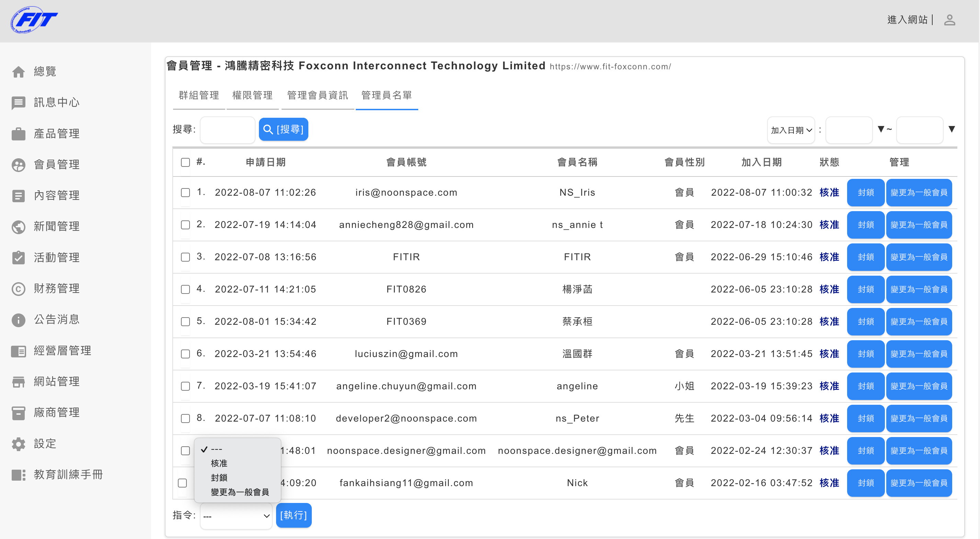
Task: Block member 溫國群 with 封鎖
Action: (866, 354)
